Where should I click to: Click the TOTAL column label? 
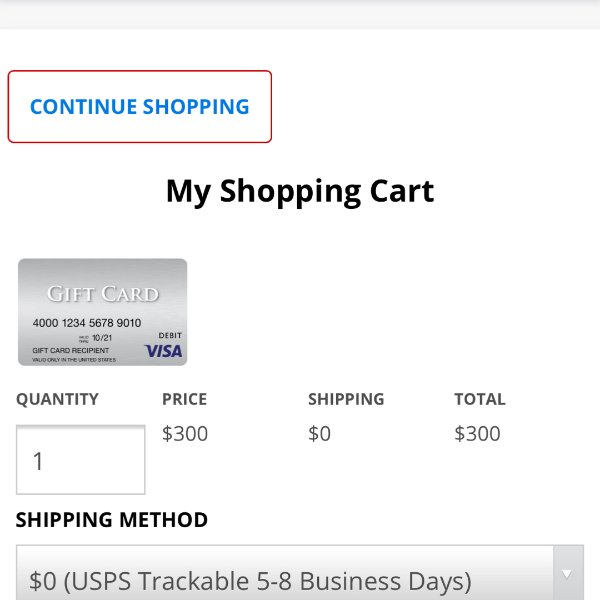click(480, 399)
